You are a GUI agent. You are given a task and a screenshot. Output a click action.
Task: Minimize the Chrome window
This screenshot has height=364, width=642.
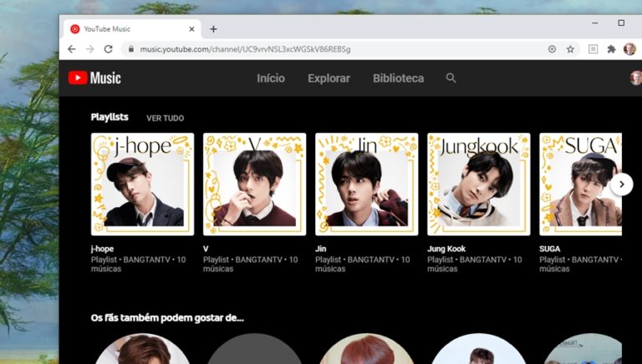(x=595, y=23)
